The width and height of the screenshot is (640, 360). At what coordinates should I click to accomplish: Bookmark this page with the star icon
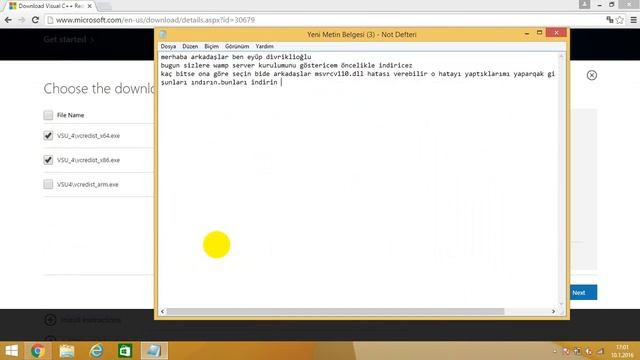(620, 20)
